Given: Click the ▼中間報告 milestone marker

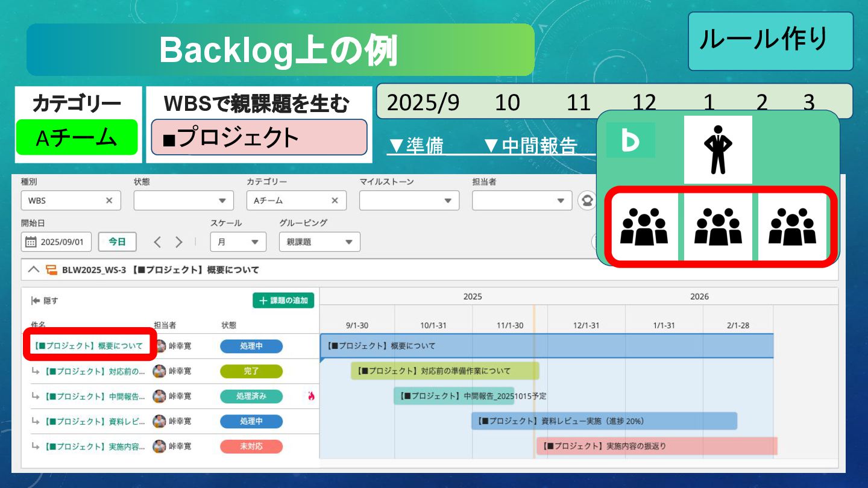Looking at the screenshot, I should pyautogui.click(x=530, y=146).
